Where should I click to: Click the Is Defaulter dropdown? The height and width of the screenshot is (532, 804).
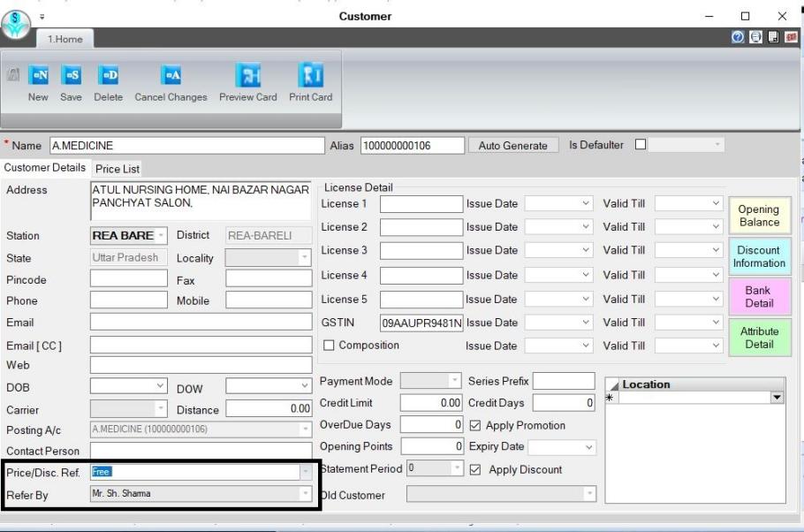tap(686, 145)
